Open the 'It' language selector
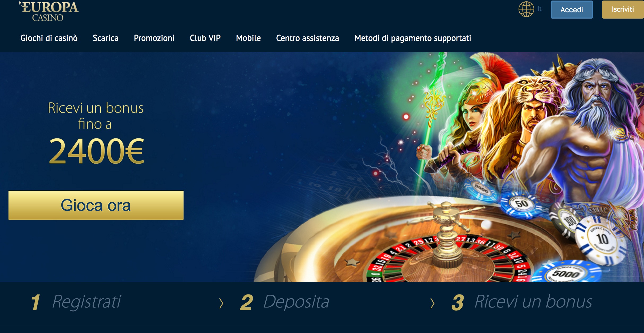 pos(539,9)
